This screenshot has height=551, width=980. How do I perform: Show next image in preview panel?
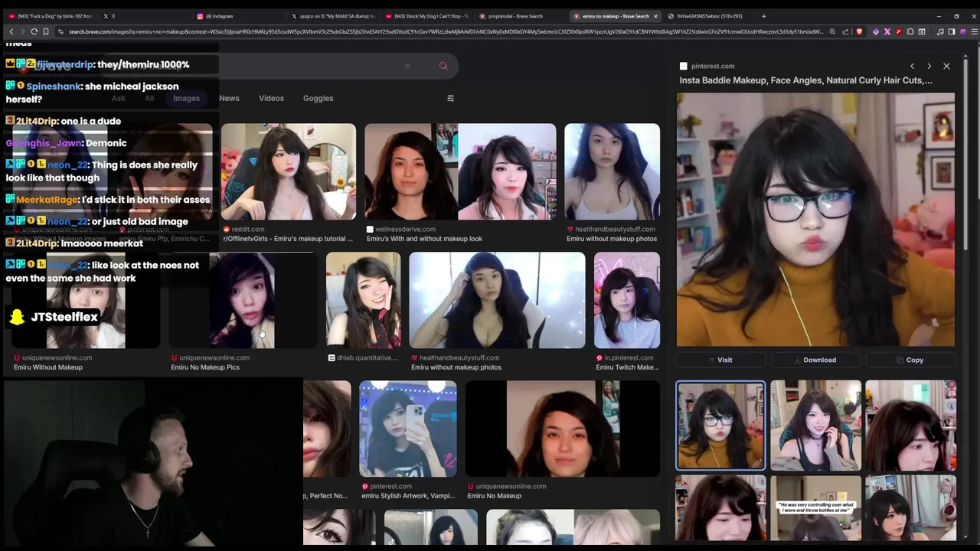click(929, 67)
